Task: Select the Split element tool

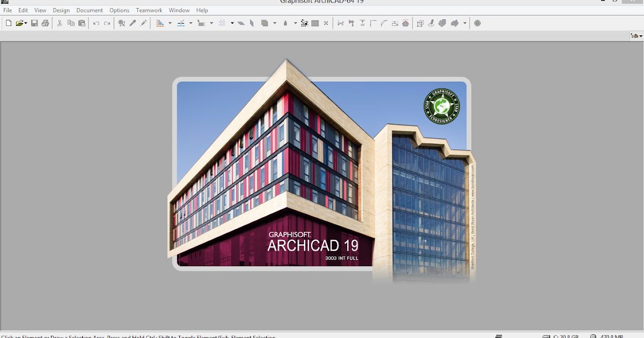Action: pos(350,23)
